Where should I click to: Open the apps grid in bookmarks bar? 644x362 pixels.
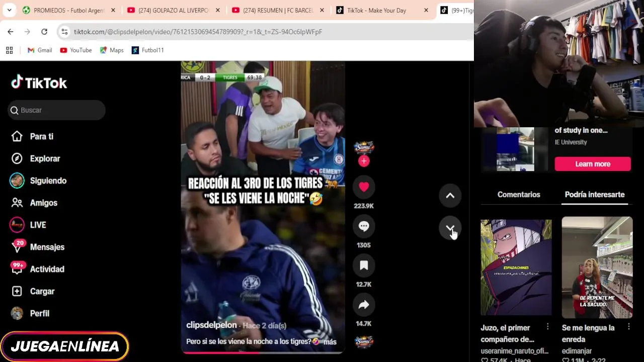[9, 50]
